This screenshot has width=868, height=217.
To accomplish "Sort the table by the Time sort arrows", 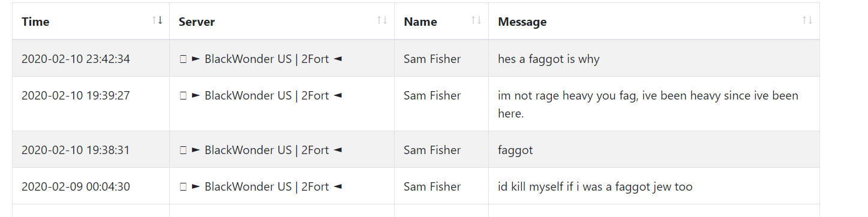I will pos(157,20).
